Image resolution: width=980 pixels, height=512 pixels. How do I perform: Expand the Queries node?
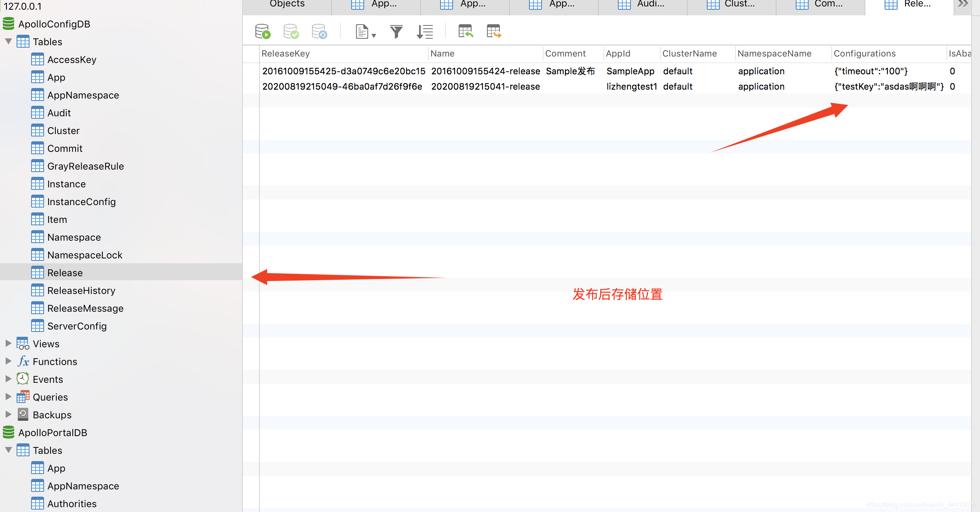tap(8, 397)
